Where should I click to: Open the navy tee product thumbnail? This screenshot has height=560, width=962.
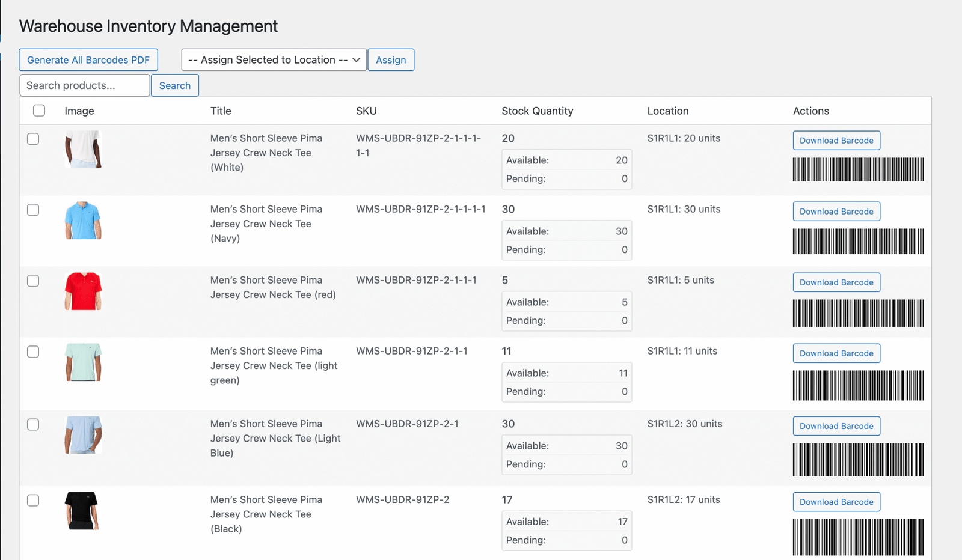(x=83, y=221)
